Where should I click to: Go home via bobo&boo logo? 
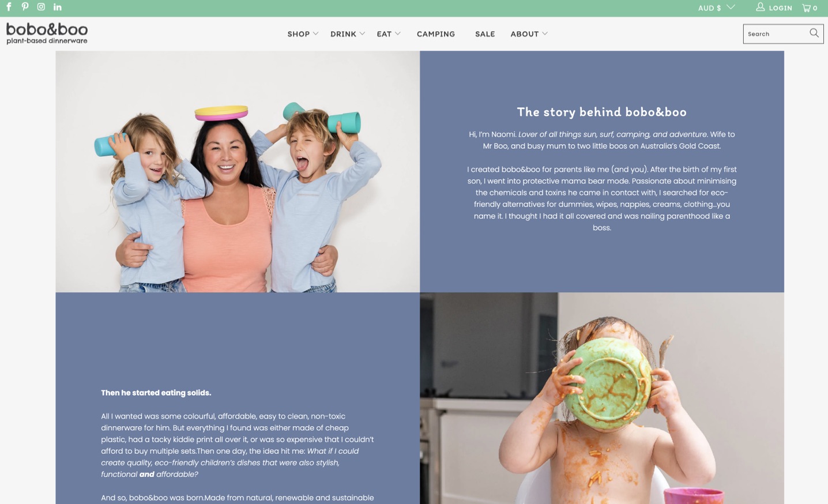click(47, 33)
